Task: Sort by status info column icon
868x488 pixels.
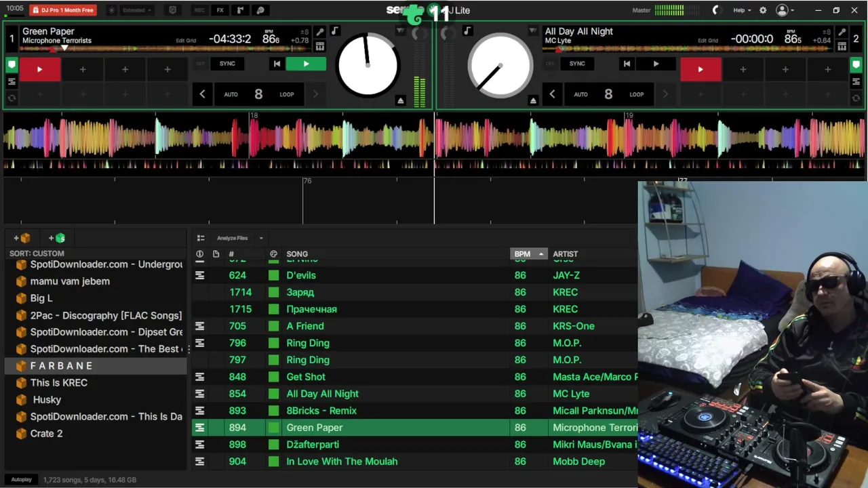Action: point(199,254)
